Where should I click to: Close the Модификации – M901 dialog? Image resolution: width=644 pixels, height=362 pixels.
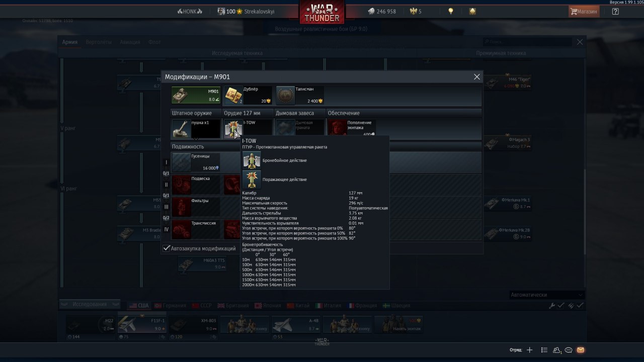(476, 77)
